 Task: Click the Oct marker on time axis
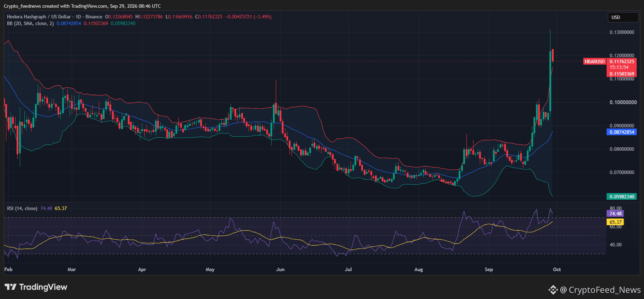click(557, 269)
